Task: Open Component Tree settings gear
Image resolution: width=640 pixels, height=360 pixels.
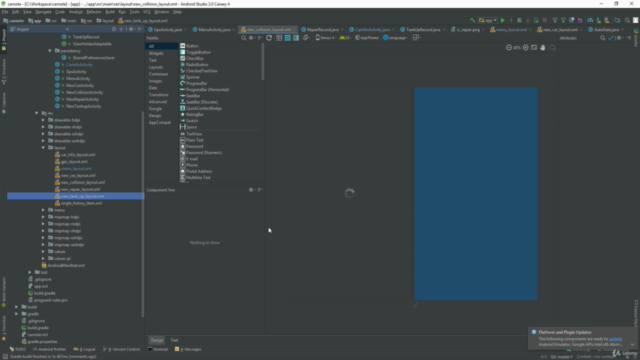Action: coord(251,190)
